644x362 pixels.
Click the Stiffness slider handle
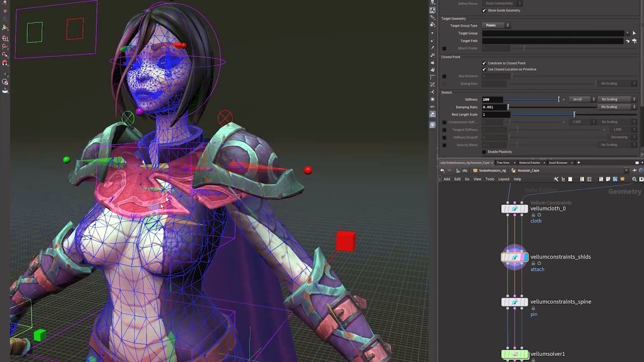tap(558, 99)
